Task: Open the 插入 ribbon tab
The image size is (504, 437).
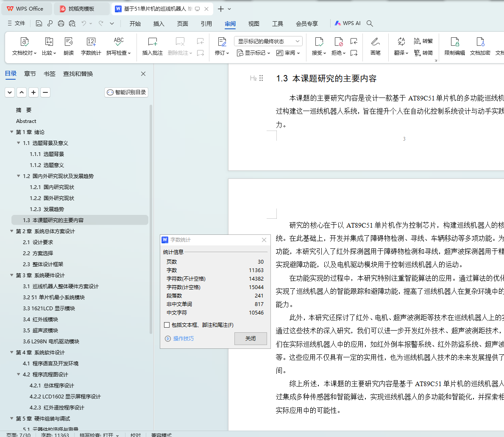Action: click(159, 24)
